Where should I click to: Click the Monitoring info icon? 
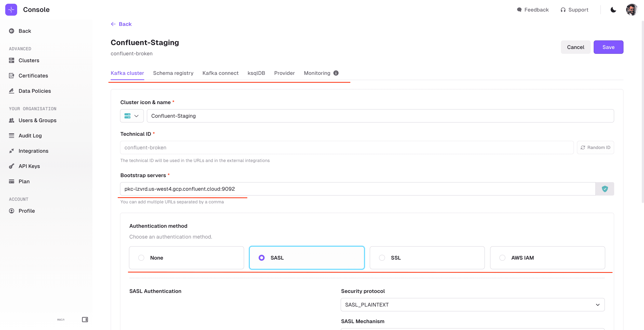click(x=336, y=73)
